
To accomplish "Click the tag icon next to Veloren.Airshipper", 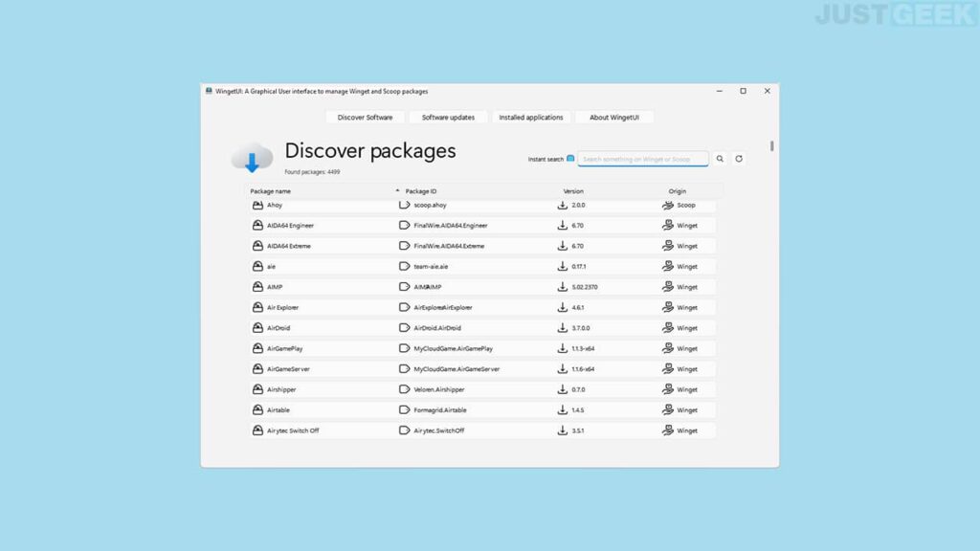I will (x=405, y=389).
